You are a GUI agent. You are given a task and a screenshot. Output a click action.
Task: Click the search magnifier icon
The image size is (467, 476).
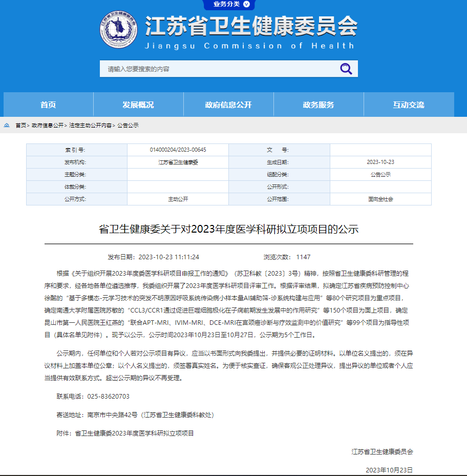346,69
